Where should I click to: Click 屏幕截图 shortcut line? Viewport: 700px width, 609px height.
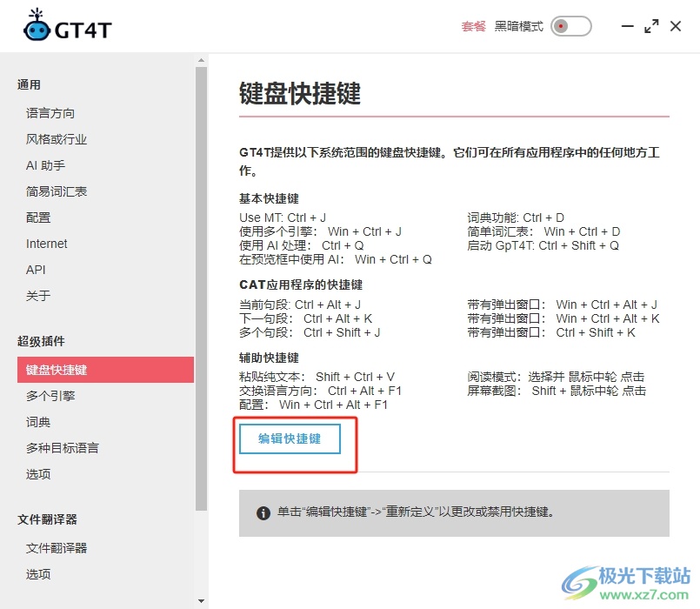pyautogui.click(x=557, y=391)
